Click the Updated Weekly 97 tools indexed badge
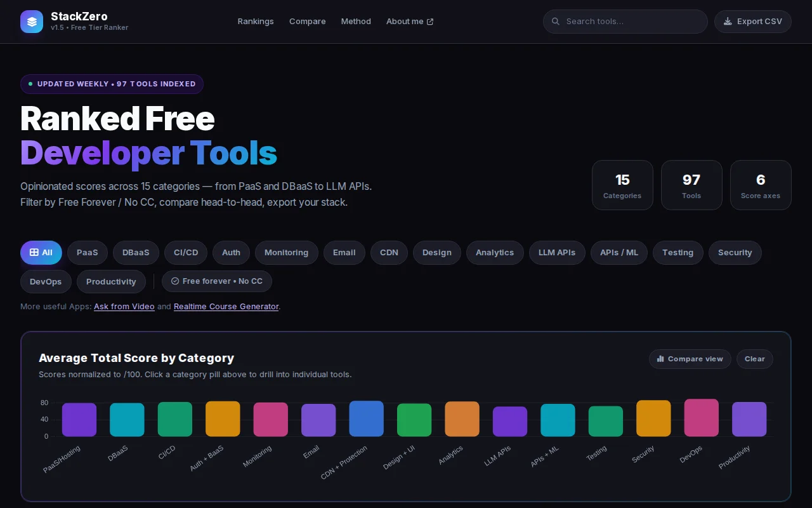The width and height of the screenshot is (812, 508). click(x=112, y=84)
